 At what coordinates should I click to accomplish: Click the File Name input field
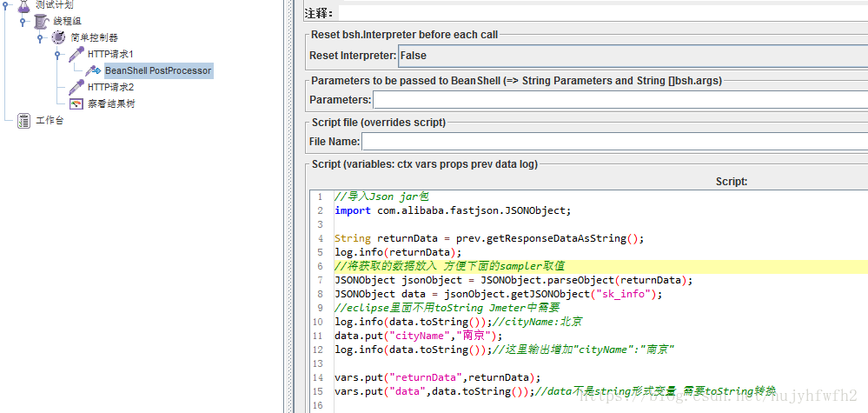click(x=613, y=141)
